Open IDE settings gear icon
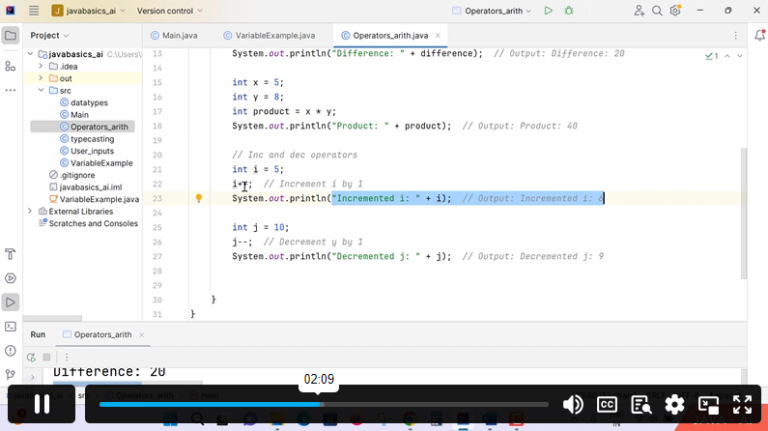768x431 pixels. (x=675, y=10)
